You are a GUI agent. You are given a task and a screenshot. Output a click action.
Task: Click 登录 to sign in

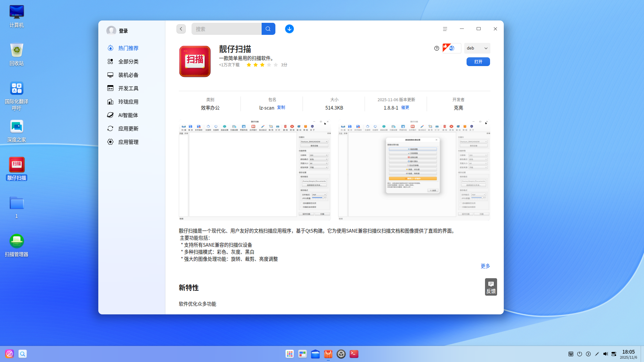(123, 31)
